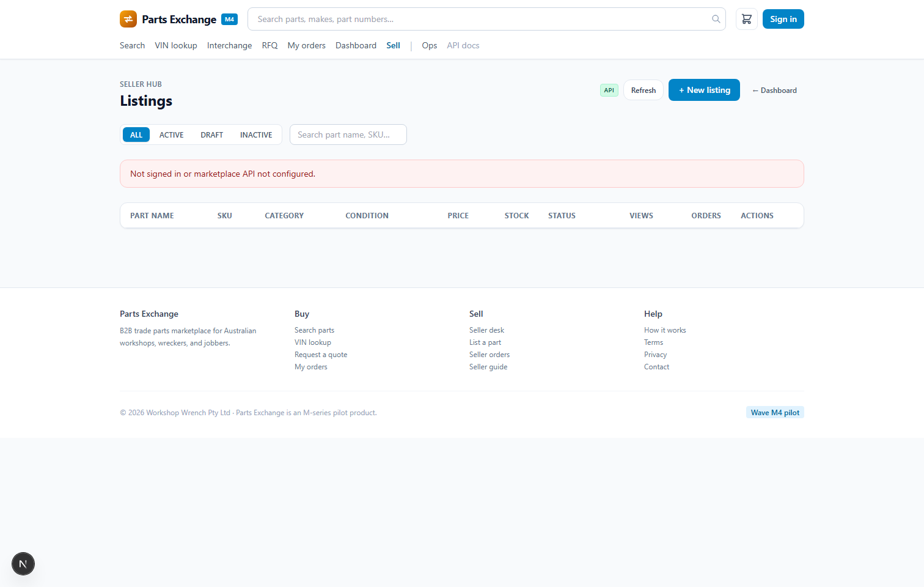Click the + New listing button
924x587 pixels.
(704, 90)
